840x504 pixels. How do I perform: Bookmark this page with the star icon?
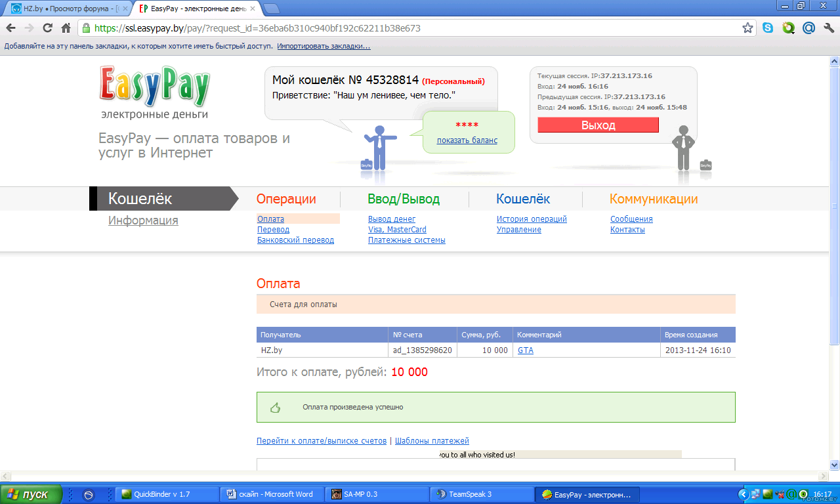tap(747, 28)
